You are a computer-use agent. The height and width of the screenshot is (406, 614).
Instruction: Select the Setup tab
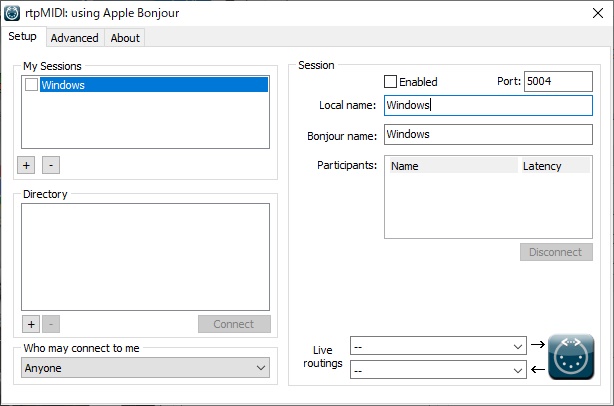[23, 36]
